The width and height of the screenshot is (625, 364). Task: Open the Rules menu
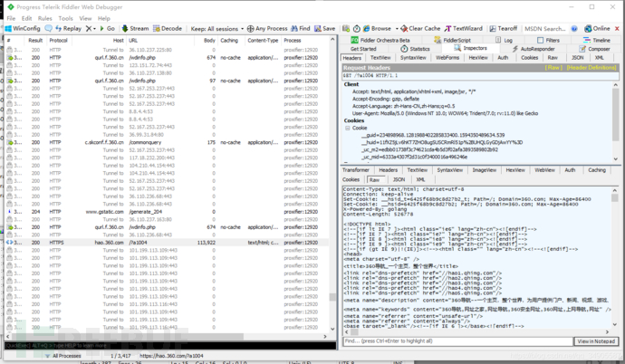pos(45,18)
